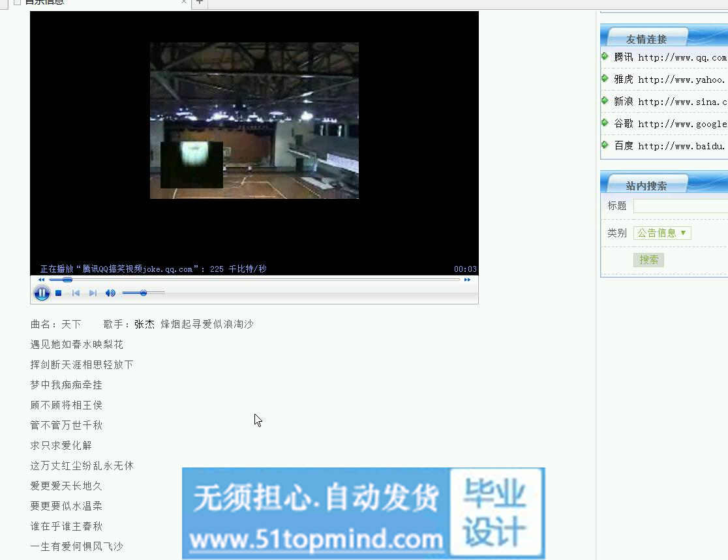This screenshot has height=560, width=728.
Task: Click the seek bar position handle
Action: [67, 280]
